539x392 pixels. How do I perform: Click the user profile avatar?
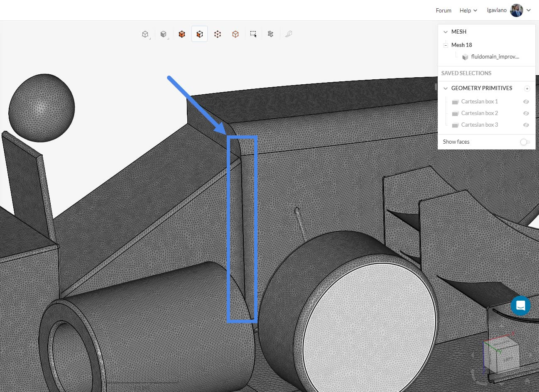(517, 10)
